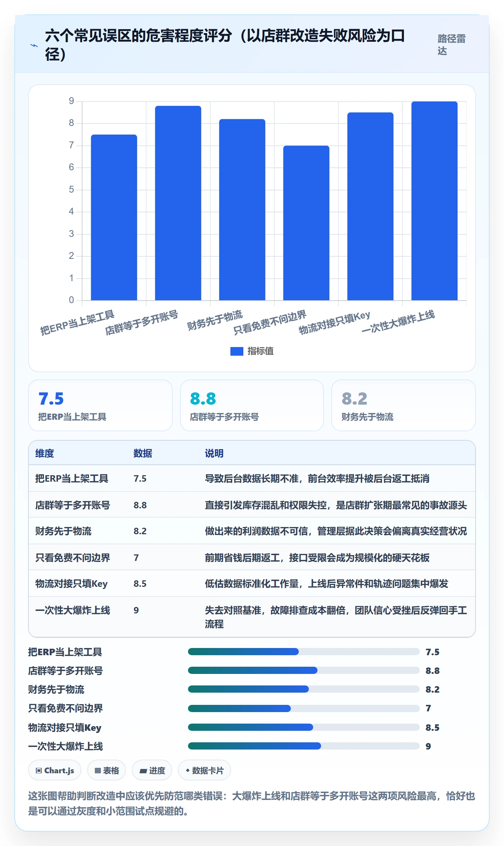Click the summary paragraph starting 这张图帮助判断
The width and height of the screenshot is (504, 846).
tap(252, 803)
